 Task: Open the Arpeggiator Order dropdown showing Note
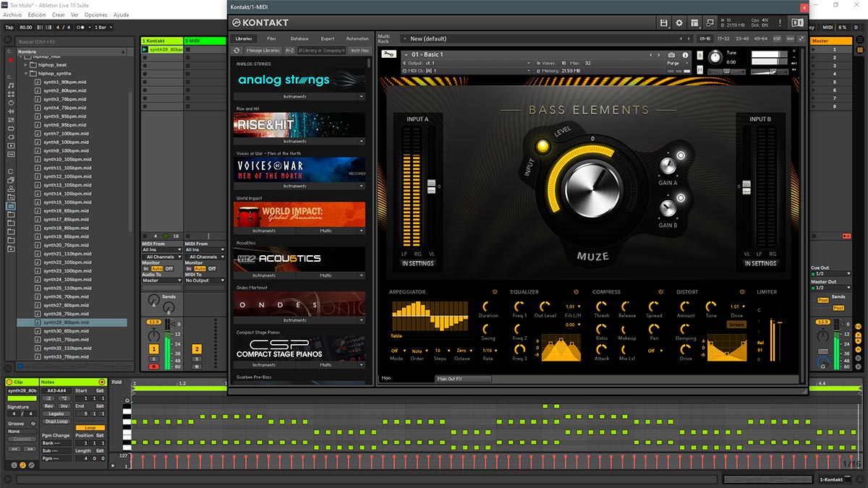pyautogui.click(x=418, y=351)
